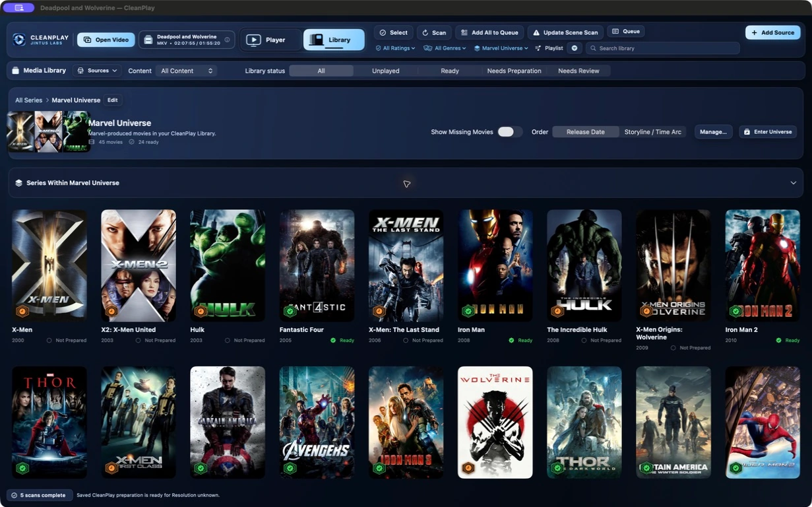Screen dimensions: 812x507
Task: Order movies by Release Date
Action: pyautogui.click(x=585, y=132)
